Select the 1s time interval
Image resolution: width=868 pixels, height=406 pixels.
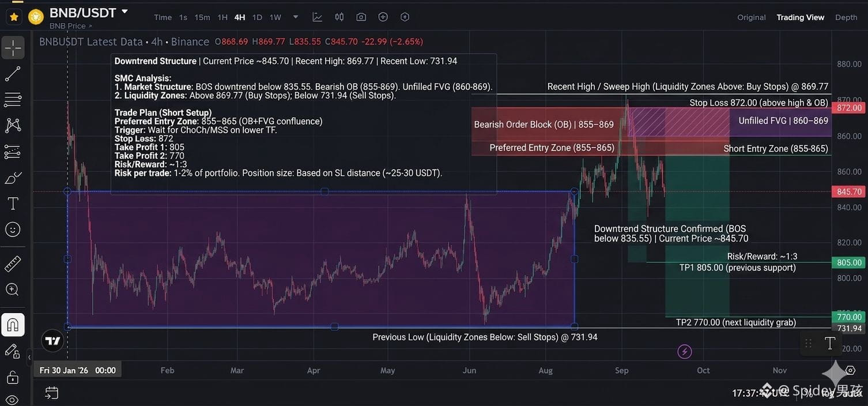point(183,17)
